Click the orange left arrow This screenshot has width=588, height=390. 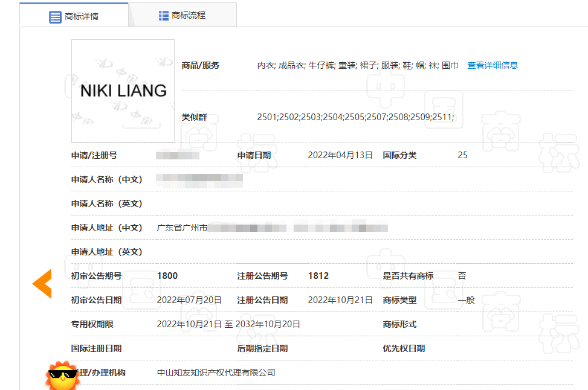(x=42, y=283)
